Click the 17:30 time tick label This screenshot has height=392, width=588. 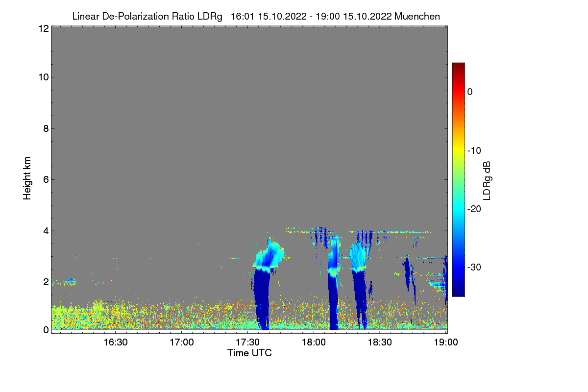247,342
